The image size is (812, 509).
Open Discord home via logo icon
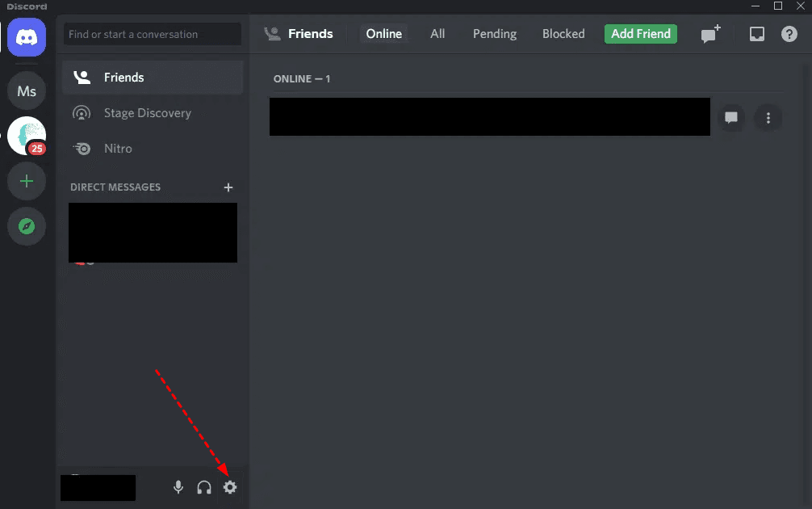tap(27, 37)
